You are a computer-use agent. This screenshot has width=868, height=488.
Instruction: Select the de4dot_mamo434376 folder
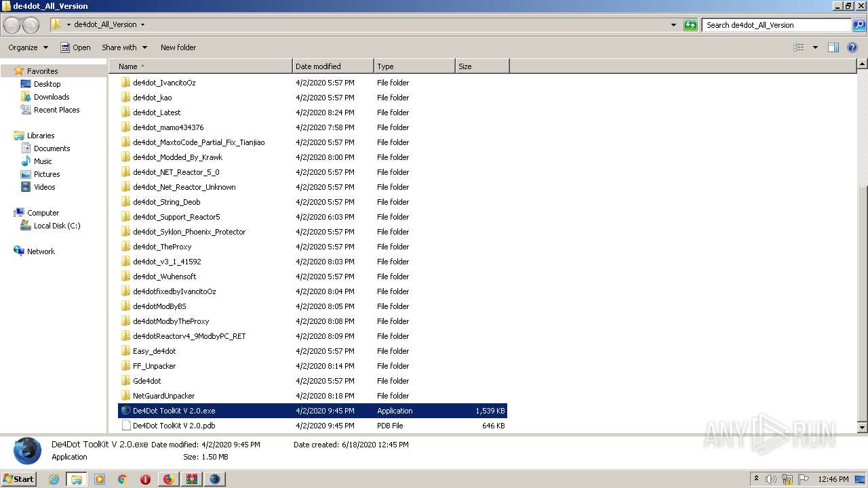(x=168, y=127)
